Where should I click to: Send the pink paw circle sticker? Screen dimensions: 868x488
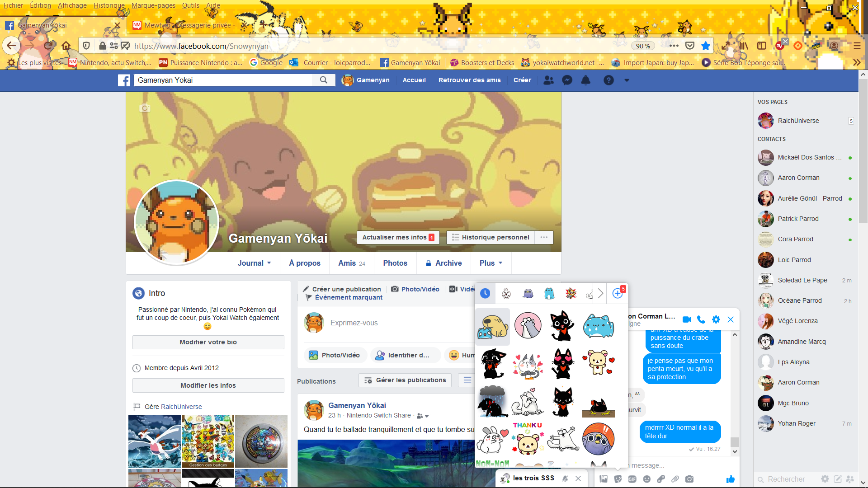pos(528,325)
